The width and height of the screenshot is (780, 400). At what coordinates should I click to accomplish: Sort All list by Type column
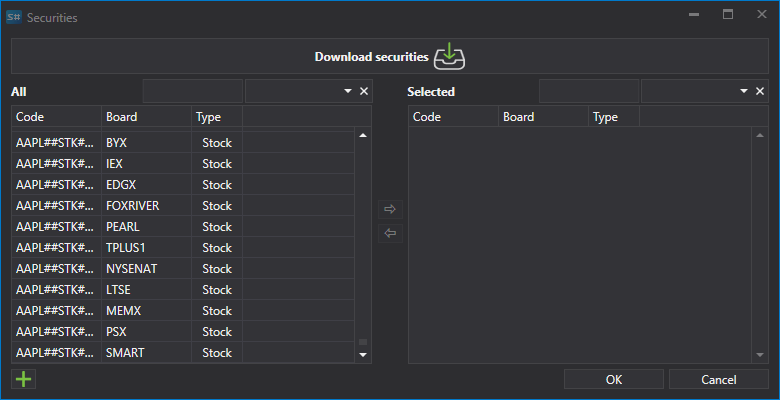(217, 116)
